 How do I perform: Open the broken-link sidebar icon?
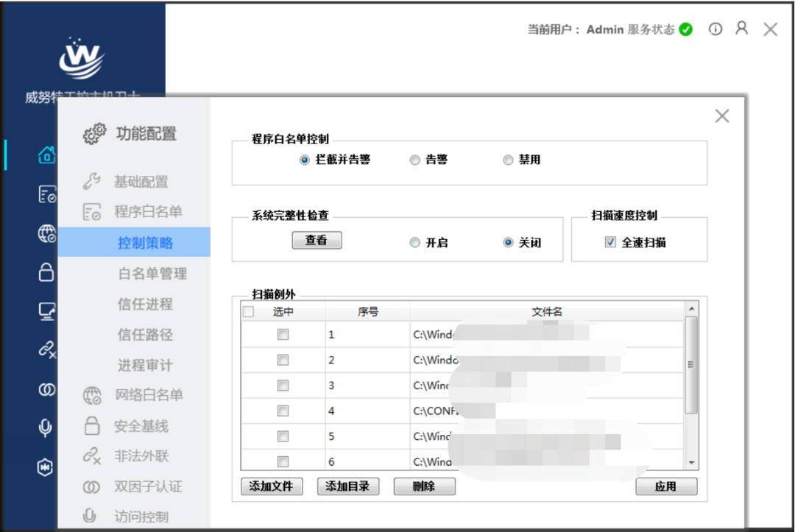[x=47, y=350]
